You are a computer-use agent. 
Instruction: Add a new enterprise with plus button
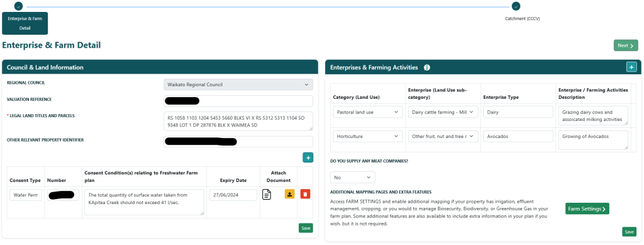tap(631, 67)
